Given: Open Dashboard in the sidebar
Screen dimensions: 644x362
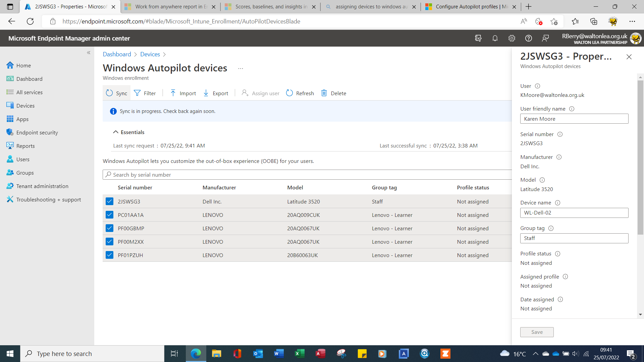Looking at the screenshot, I should pyautogui.click(x=29, y=79).
